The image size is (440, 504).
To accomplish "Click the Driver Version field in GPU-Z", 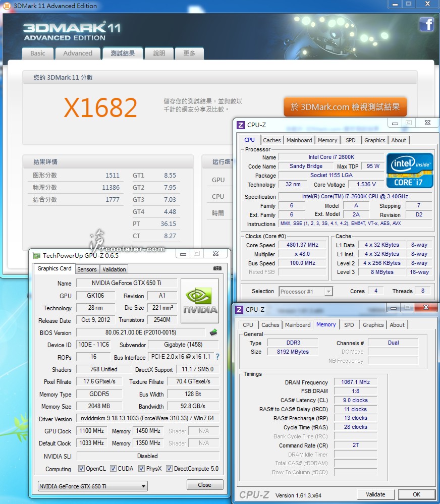I will [147, 418].
